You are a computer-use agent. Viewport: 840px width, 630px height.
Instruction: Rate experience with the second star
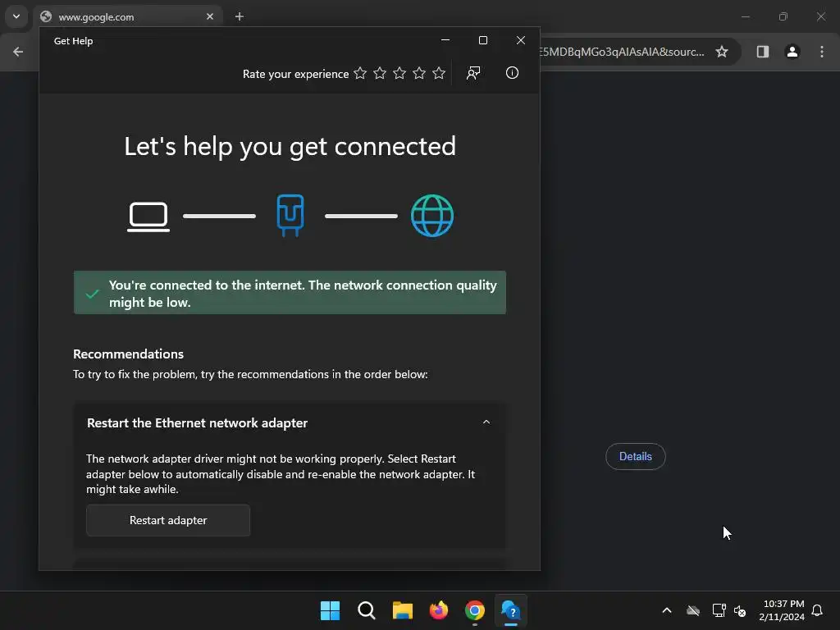point(380,73)
